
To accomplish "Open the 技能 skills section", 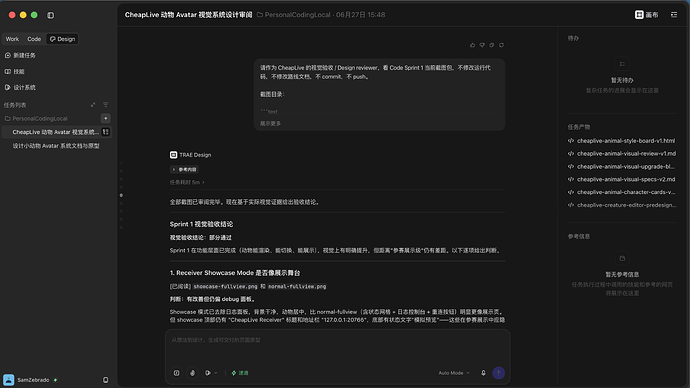I will point(15,71).
